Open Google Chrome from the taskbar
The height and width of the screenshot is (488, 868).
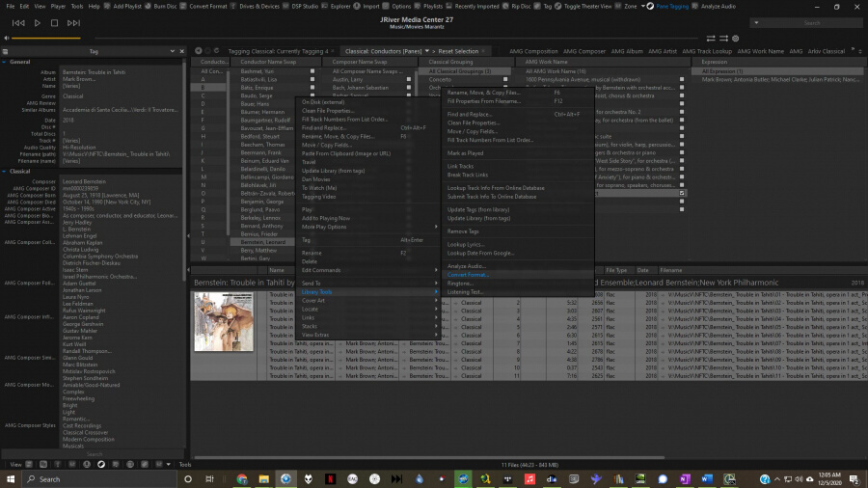[x=242, y=479]
